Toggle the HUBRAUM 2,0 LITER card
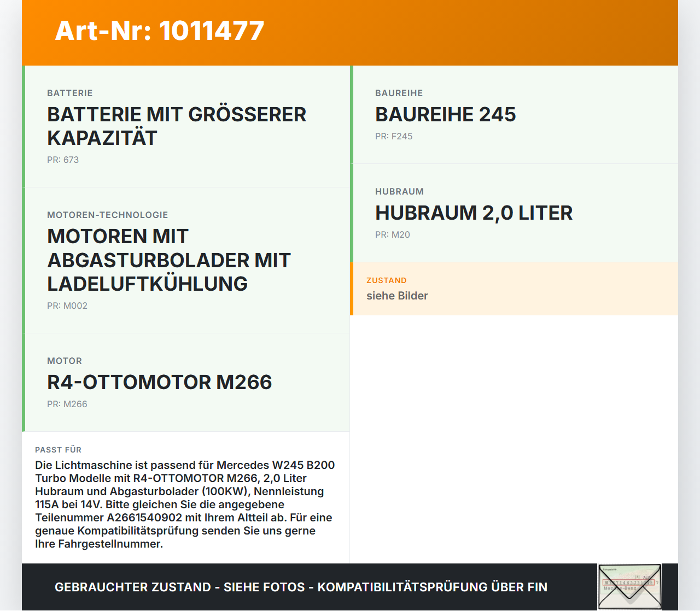The image size is (700, 611). (x=514, y=213)
